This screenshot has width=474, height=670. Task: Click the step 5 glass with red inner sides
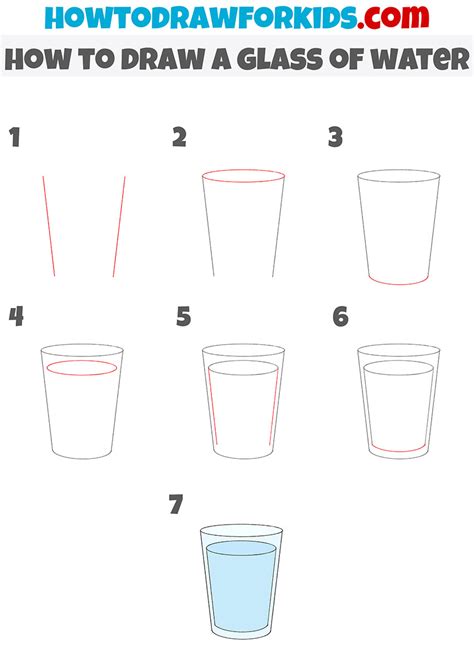point(243,401)
